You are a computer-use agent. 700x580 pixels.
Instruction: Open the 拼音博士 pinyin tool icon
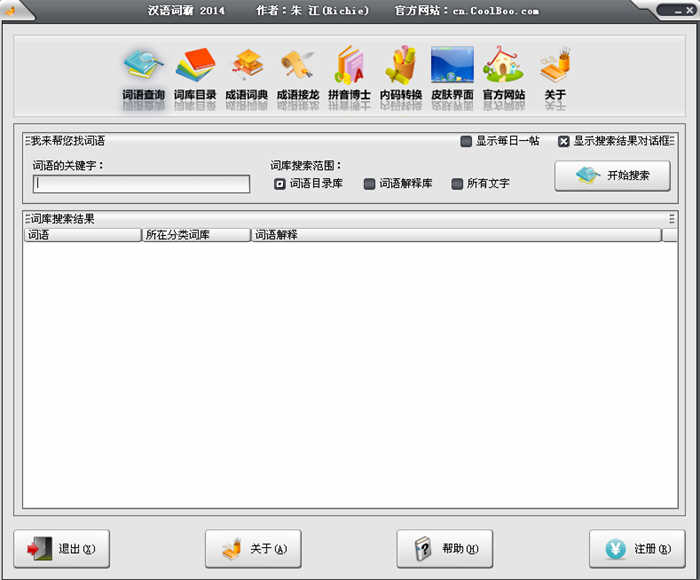(349, 75)
